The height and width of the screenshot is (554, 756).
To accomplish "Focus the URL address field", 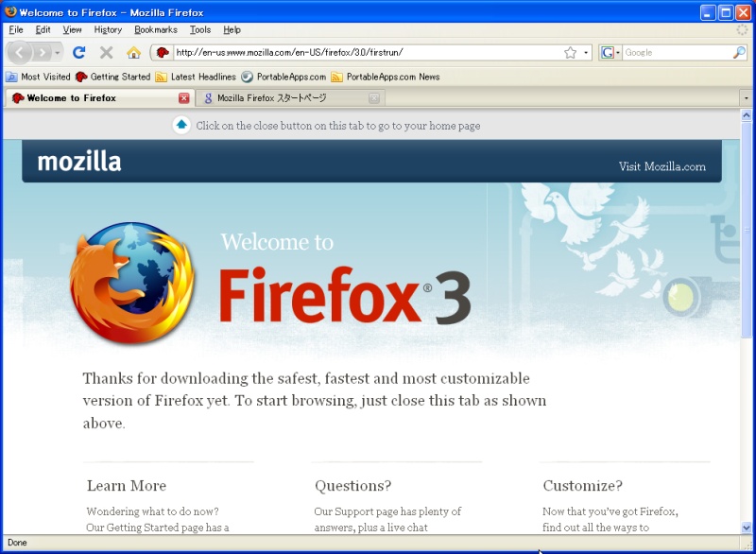I will tap(368, 52).
